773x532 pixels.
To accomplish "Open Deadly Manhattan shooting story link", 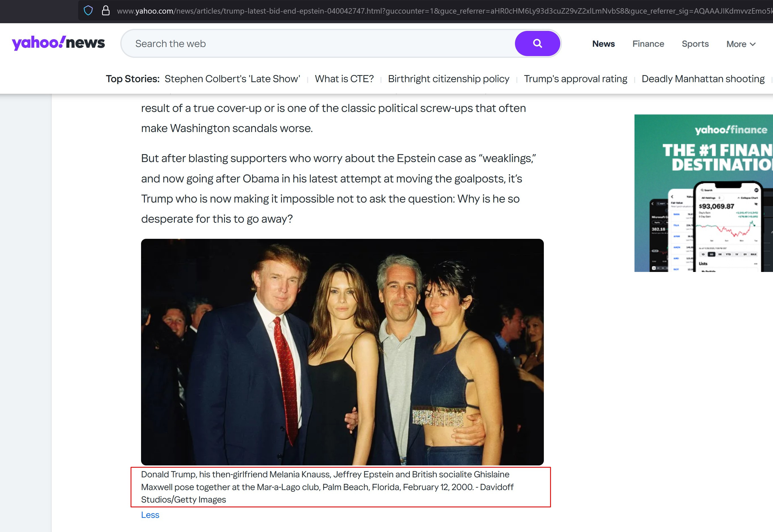I will pyautogui.click(x=703, y=79).
